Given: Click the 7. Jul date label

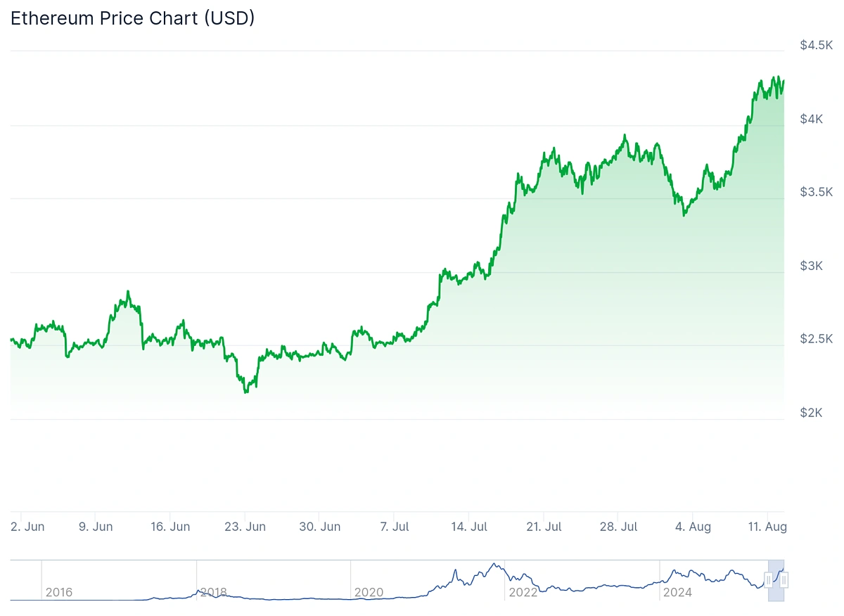Looking at the screenshot, I should 393,527.
